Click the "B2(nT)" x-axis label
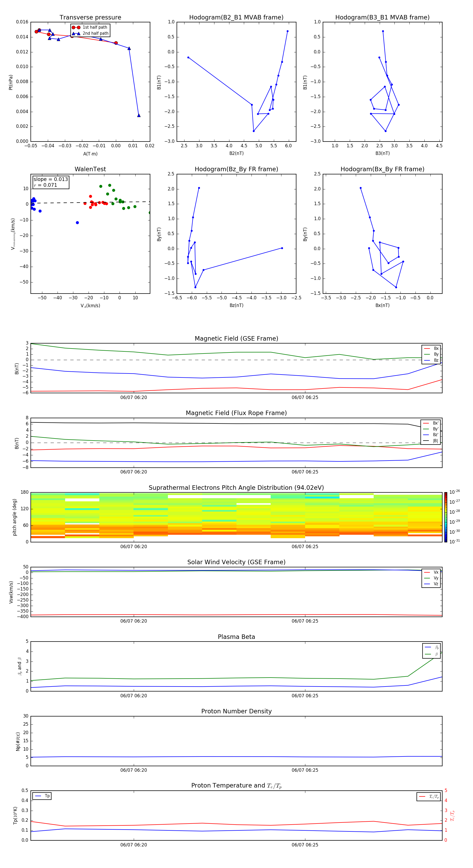Screen dimensions: 473x868 click(236, 153)
